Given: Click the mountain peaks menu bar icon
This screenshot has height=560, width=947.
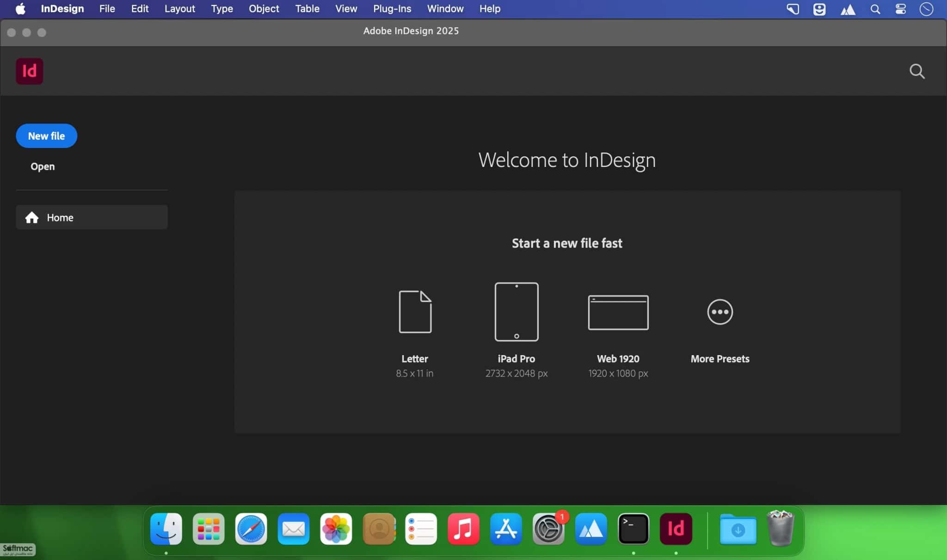Looking at the screenshot, I should pyautogui.click(x=848, y=9).
